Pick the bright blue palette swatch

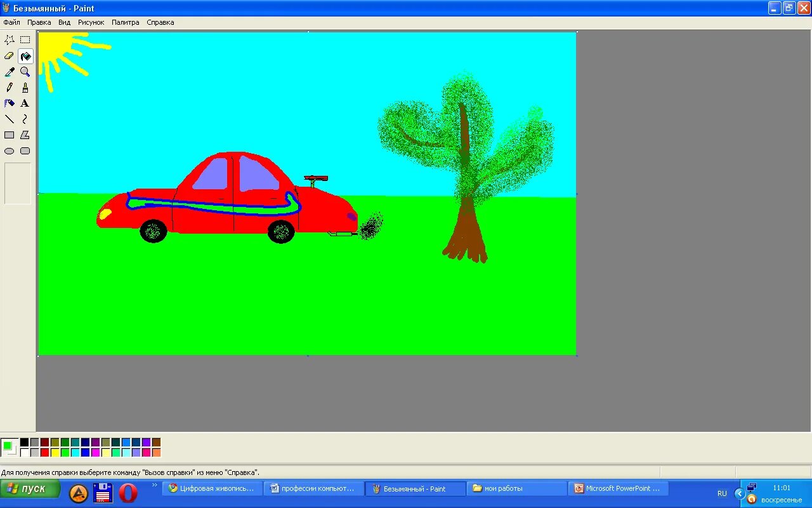tap(85, 452)
